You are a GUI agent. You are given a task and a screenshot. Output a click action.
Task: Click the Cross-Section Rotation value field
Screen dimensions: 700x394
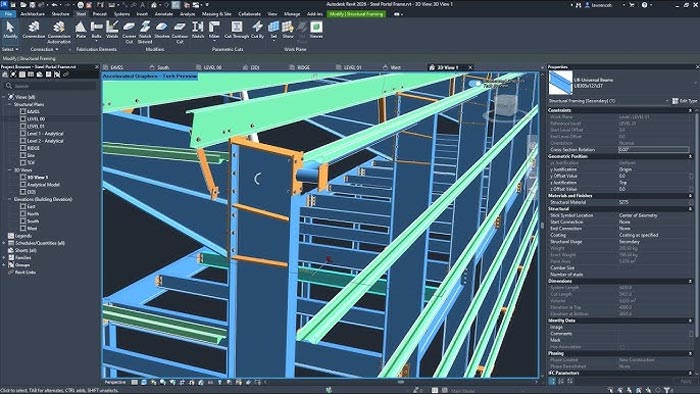[x=654, y=149]
